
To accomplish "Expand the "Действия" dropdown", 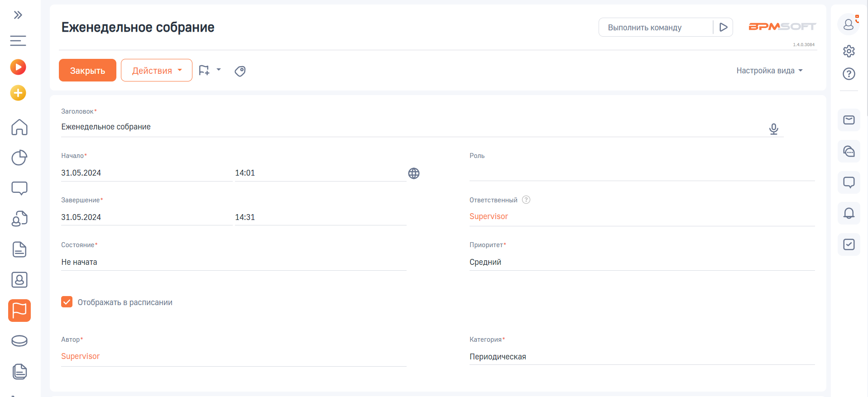I will point(156,71).
